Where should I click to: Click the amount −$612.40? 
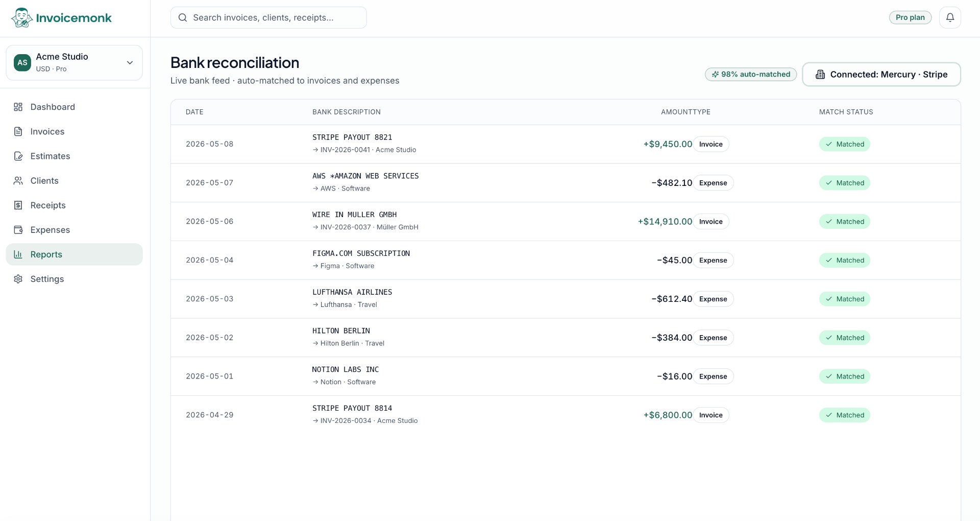pos(672,299)
